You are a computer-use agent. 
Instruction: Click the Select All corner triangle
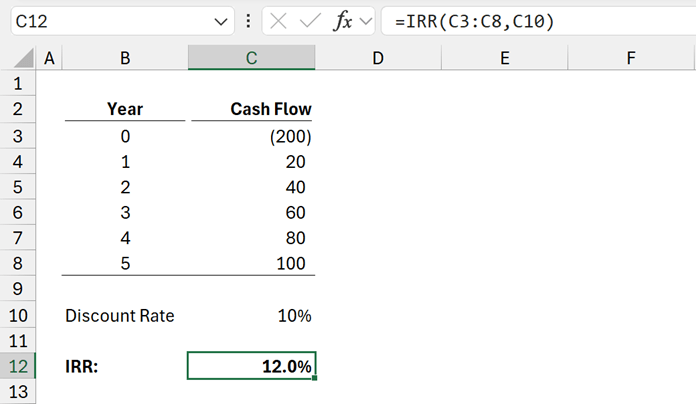click(18, 59)
